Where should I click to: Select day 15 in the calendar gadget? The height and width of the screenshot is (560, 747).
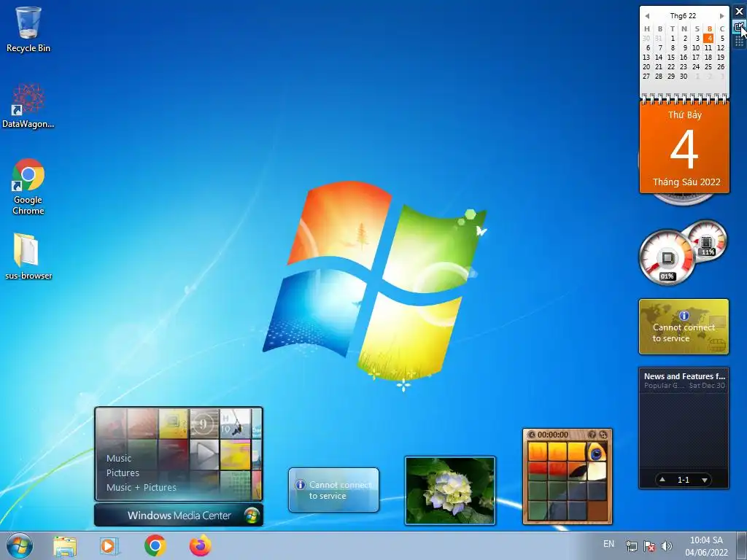pos(671,57)
